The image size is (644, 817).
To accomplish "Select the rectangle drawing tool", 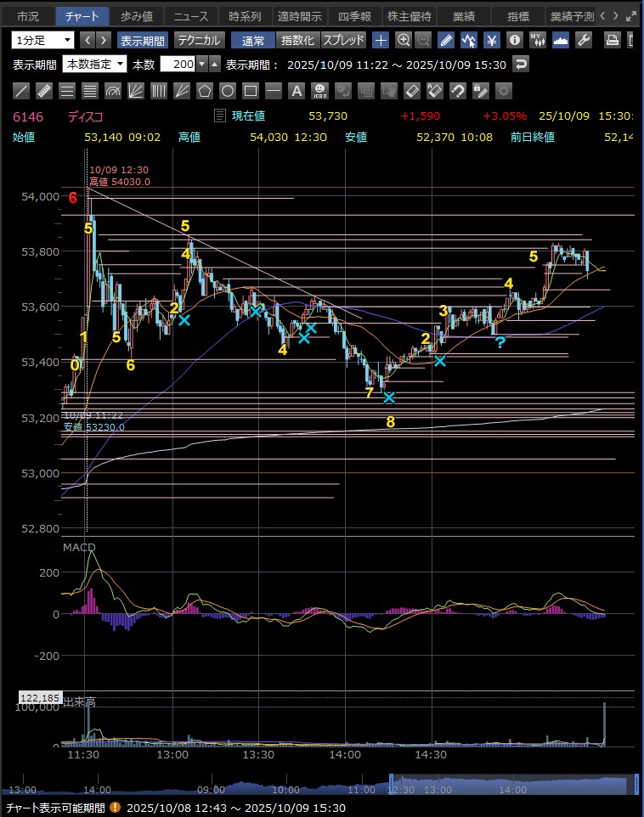I will (x=251, y=91).
